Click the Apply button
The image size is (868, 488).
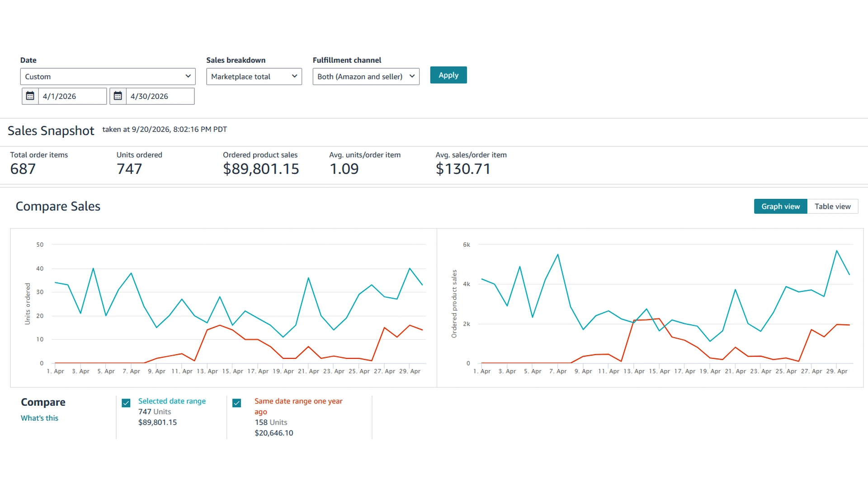448,75
